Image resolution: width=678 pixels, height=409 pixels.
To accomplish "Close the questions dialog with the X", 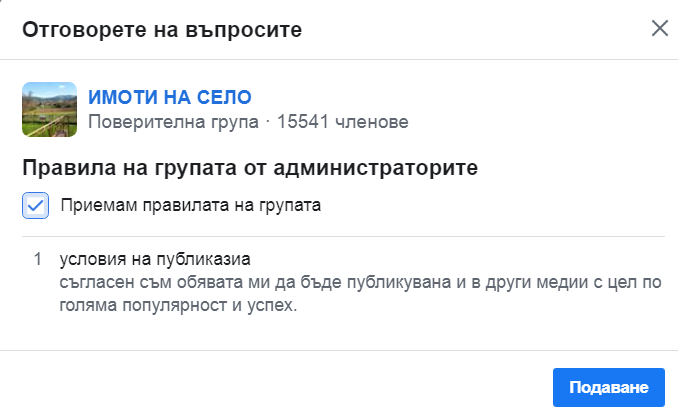I will 659,28.
